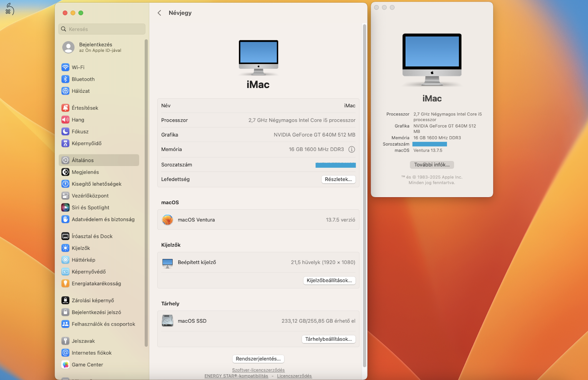Screen dimensions: 588x380
Task: Select Megjelenés in the sidebar
Action: point(85,172)
